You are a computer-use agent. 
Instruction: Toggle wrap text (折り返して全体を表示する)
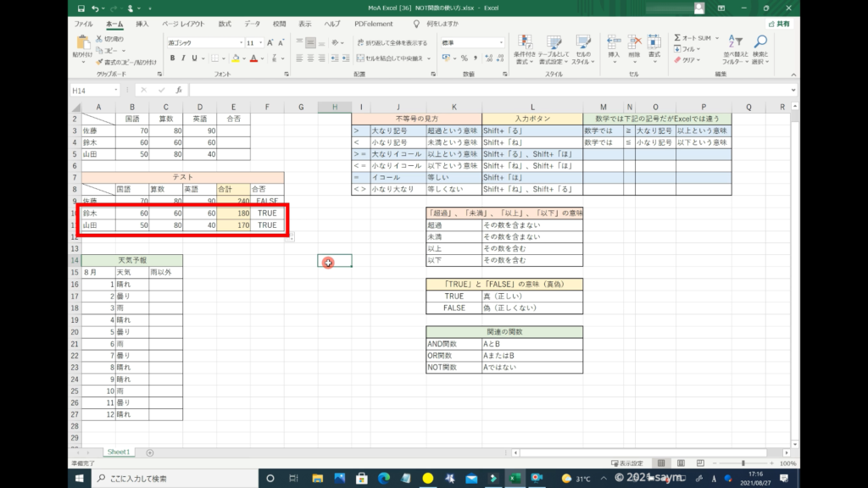(394, 42)
